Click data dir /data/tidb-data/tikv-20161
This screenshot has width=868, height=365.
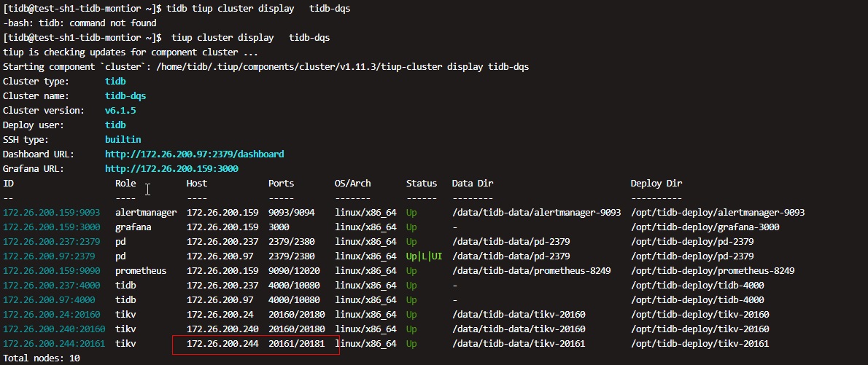click(518, 344)
